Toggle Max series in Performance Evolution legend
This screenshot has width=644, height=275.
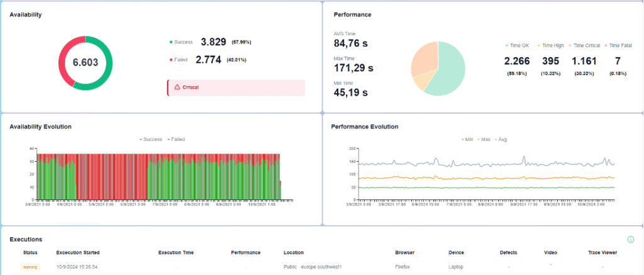pyautogui.click(x=484, y=139)
